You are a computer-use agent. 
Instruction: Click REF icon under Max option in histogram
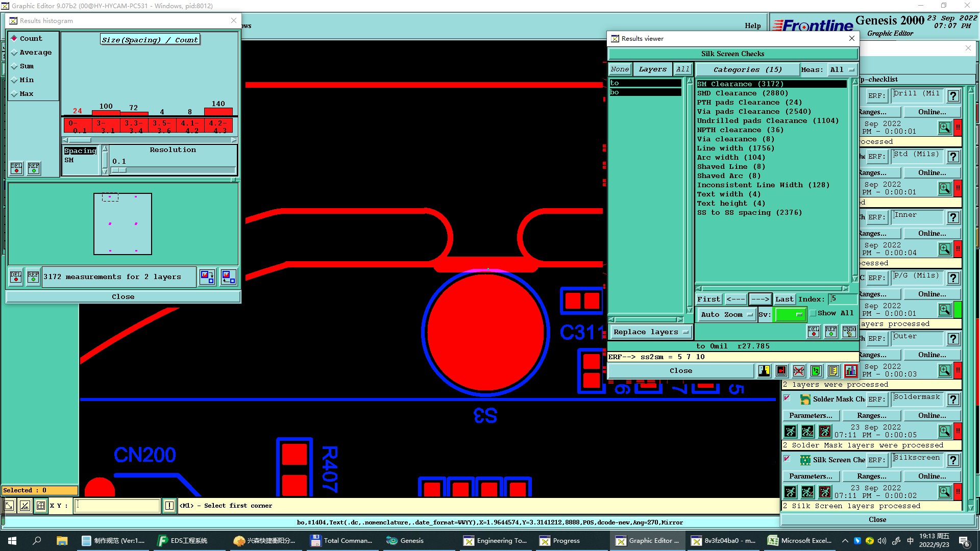(x=34, y=168)
